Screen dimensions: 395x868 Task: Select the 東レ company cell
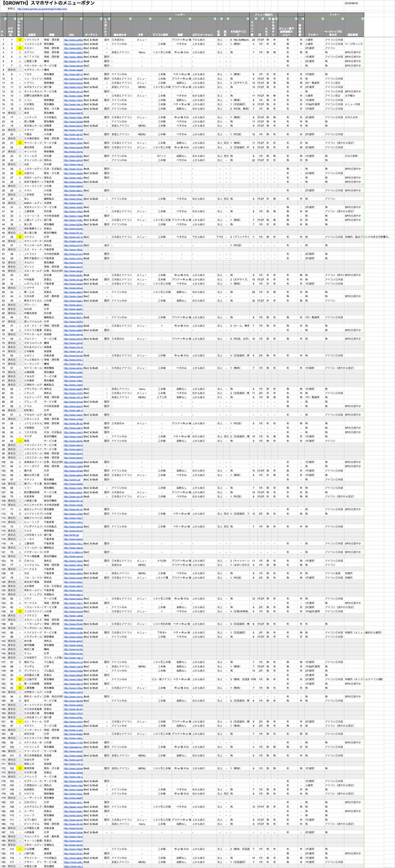(33, 199)
